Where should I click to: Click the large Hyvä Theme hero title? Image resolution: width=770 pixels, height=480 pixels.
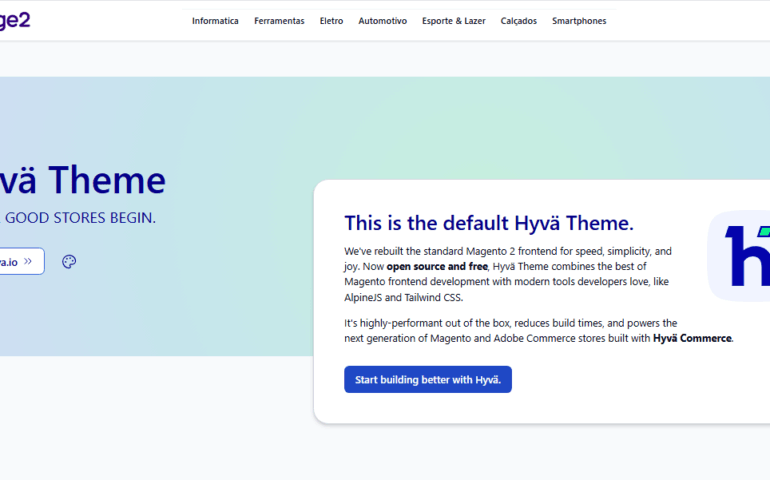82,180
